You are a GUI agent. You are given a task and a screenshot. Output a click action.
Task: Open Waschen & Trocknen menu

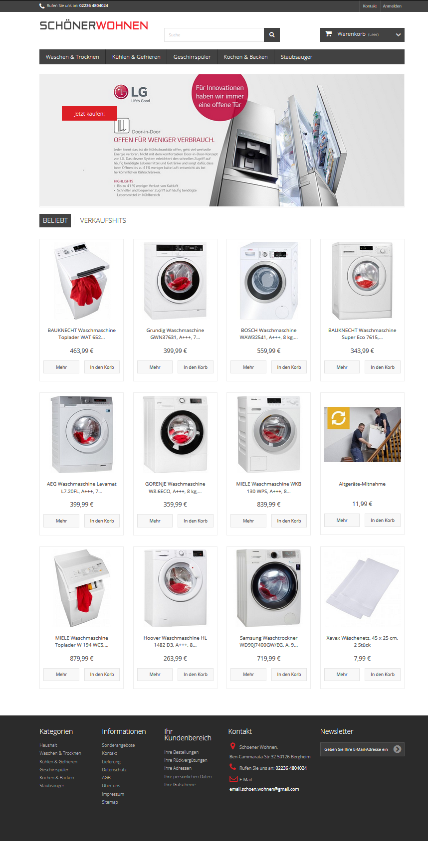pos(72,57)
